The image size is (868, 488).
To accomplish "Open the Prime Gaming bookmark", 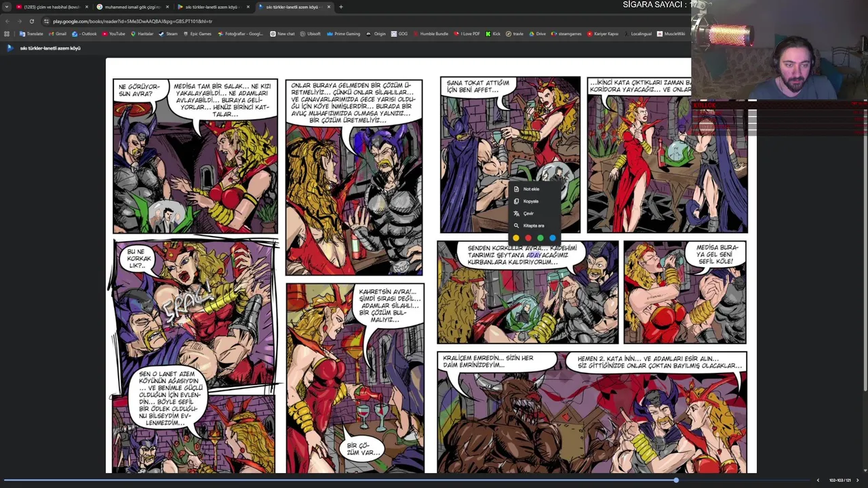I will click(x=343, y=34).
